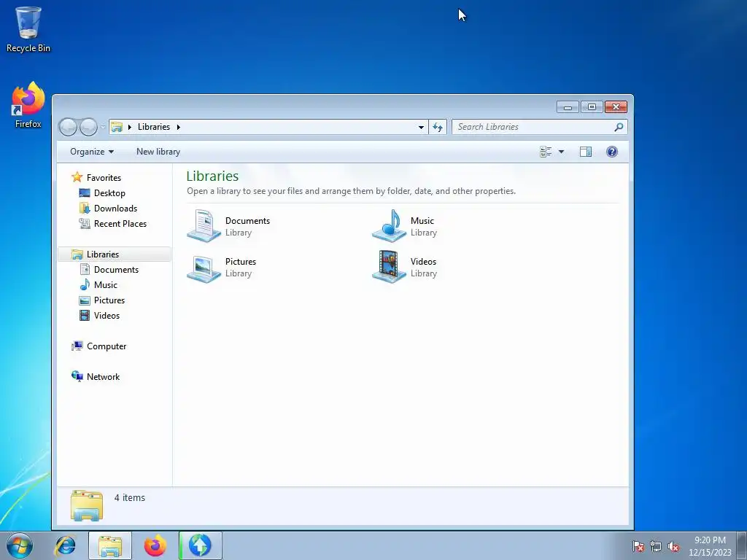Screen dimensions: 747x560
Task: Open the Firefox desktop shortcut
Action: coord(28,105)
